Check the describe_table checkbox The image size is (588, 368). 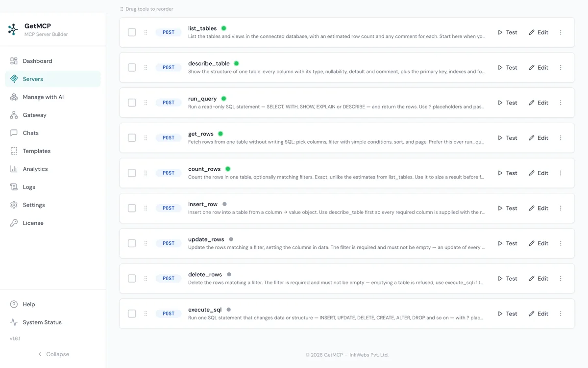(132, 67)
